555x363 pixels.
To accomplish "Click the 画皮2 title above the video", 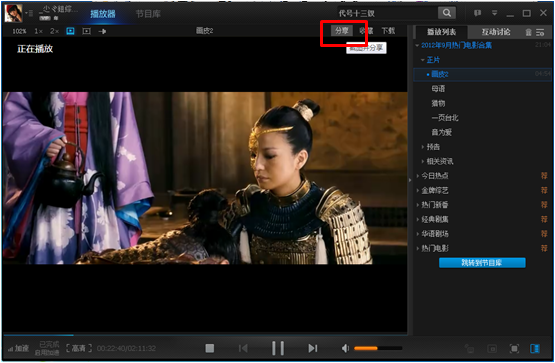I will (x=205, y=31).
